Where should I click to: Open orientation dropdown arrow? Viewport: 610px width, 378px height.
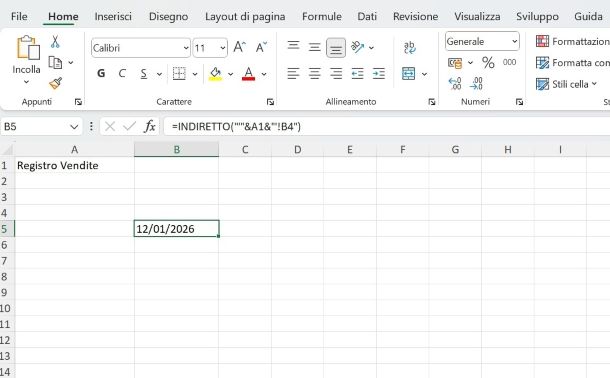coord(372,48)
